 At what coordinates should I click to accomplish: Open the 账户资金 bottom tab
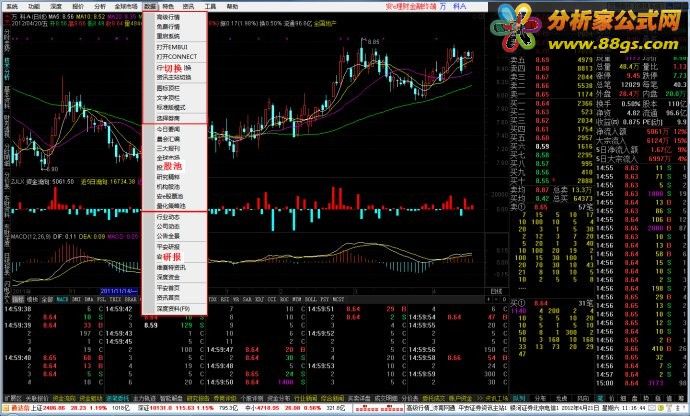[x=460, y=398]
